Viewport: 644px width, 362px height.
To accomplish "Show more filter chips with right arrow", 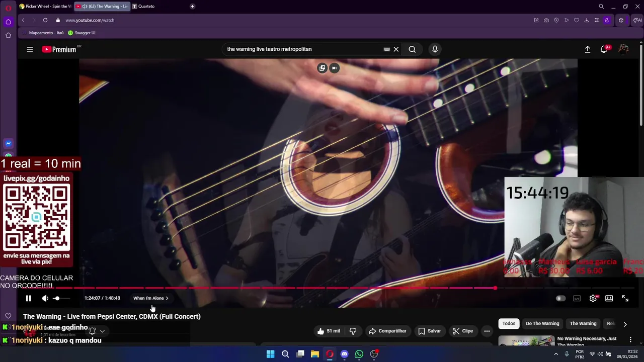I will pyautogui.click(x=625, y=324).
